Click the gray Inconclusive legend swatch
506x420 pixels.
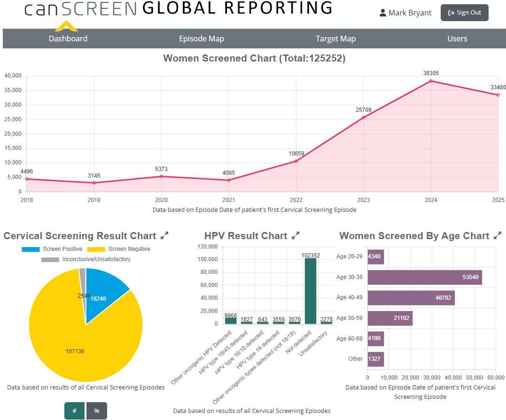(x=50, y=259)
